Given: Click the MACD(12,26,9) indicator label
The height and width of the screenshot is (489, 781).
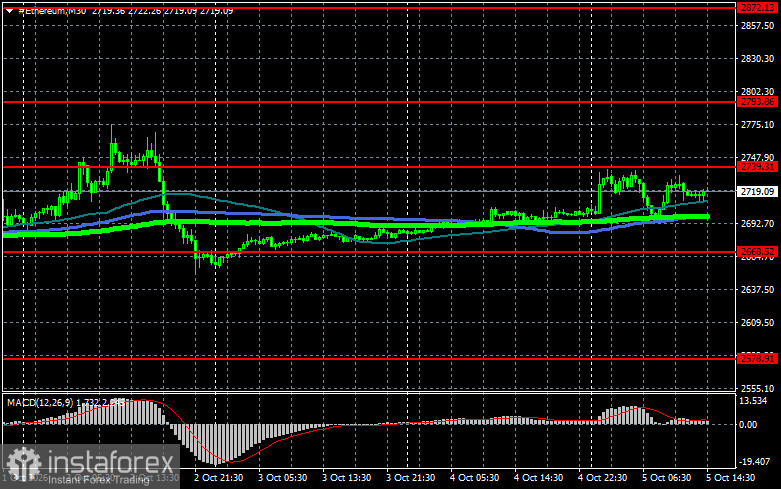Looking at the screenshot, I should pos(40,402).
